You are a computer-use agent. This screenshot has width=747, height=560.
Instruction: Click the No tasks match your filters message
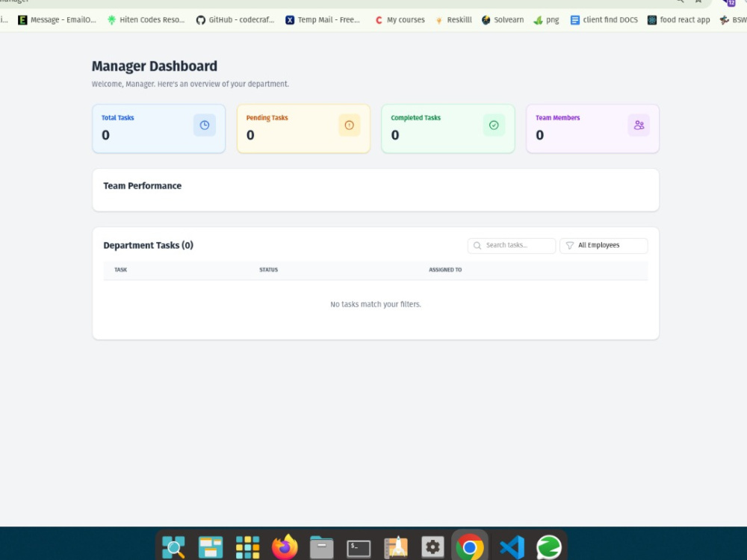tap(376, 305)
